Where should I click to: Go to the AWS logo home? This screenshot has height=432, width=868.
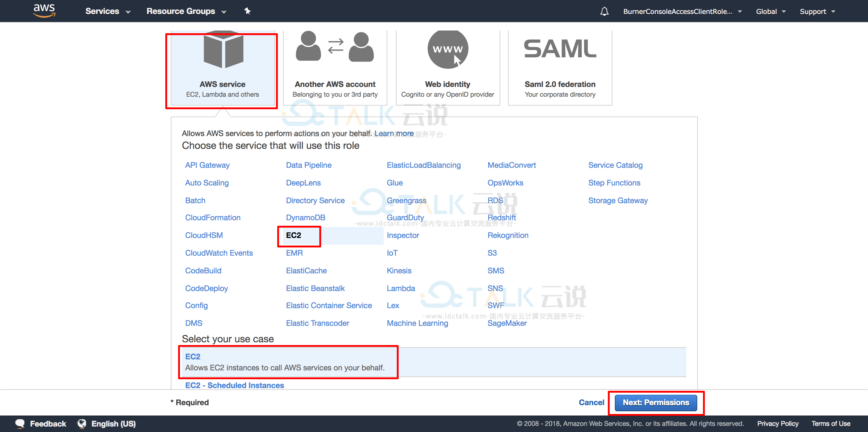click(44, 11)
